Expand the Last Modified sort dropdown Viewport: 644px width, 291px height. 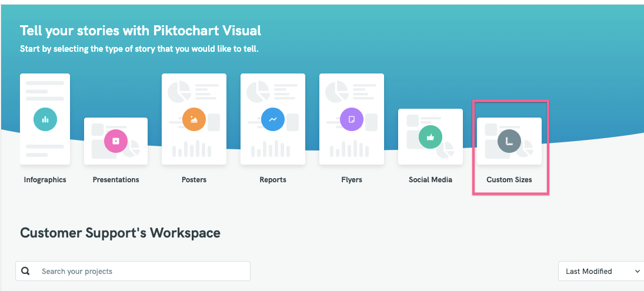pos(601,271)
